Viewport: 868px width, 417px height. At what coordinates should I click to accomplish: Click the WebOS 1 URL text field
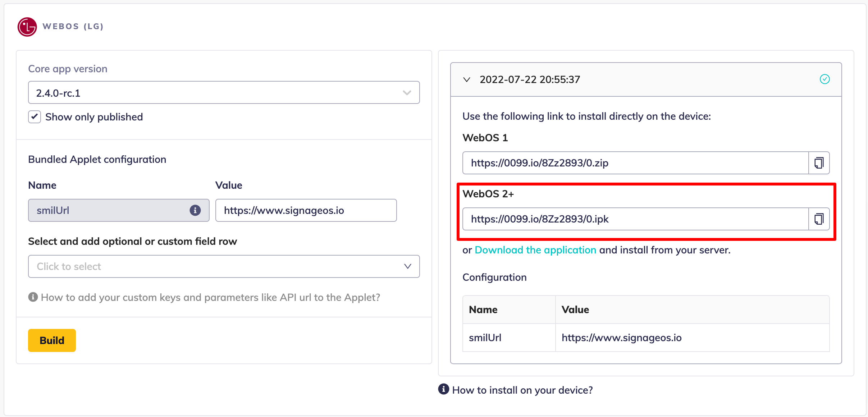635,163
